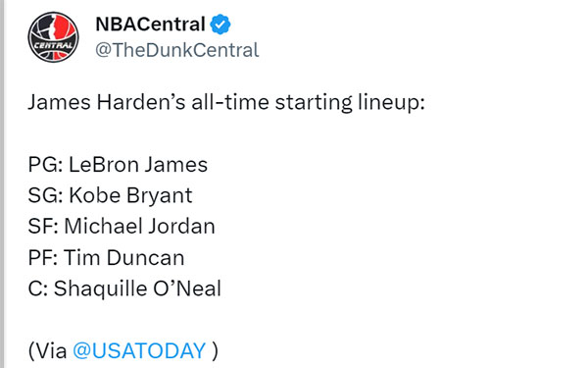588x368 pixels.
Task: Visit the @TheDunkCentral handle
Action: pos(177,50)
